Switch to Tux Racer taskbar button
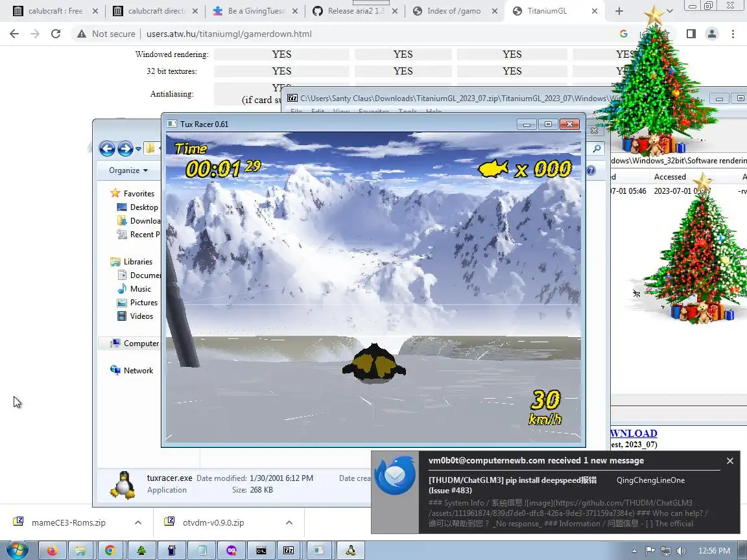 pos(351,551)
